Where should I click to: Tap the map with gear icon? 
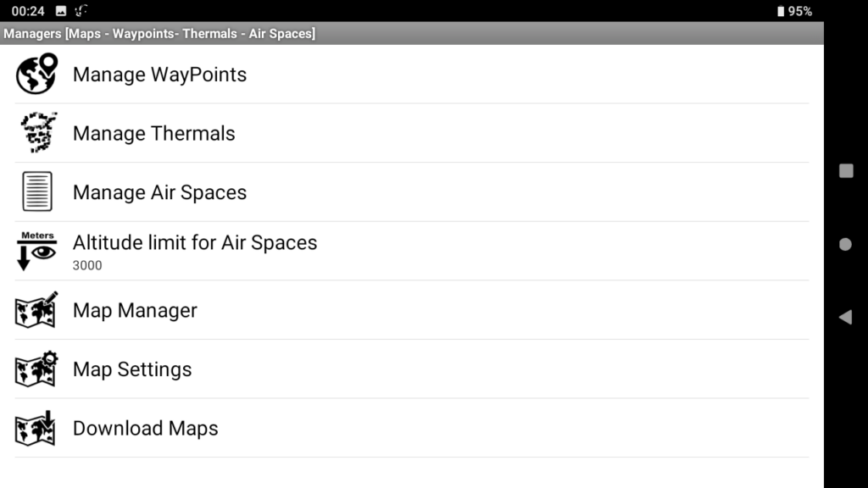[x=36, y=369]
